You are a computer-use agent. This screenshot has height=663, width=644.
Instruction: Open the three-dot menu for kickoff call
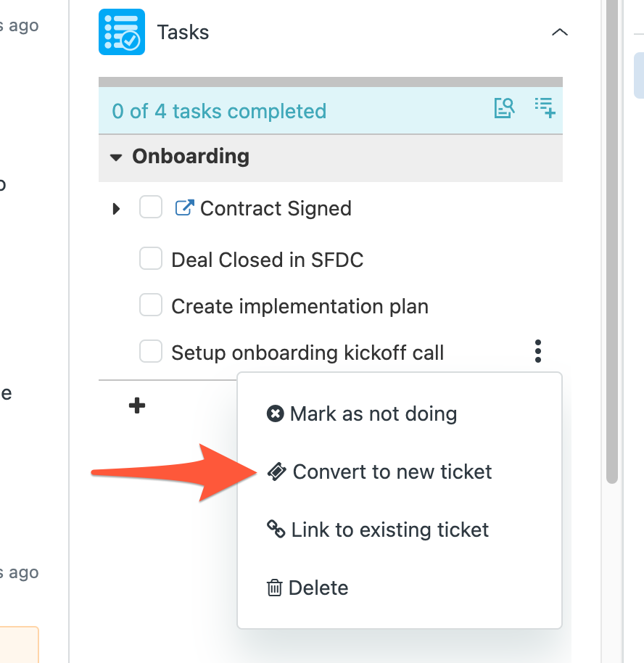538,351
